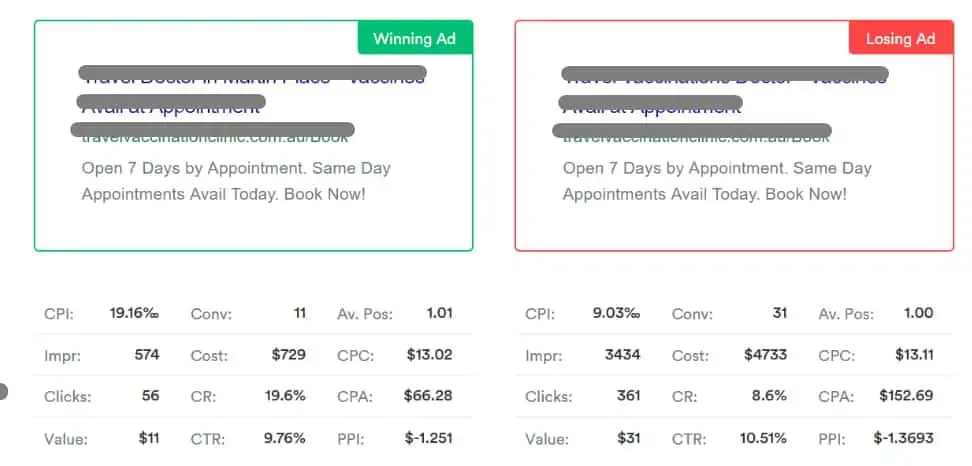The height and width of the screenshot is (466, 972).
Task: Open the winning ad's redacted headline link
Action: point(253,90)
